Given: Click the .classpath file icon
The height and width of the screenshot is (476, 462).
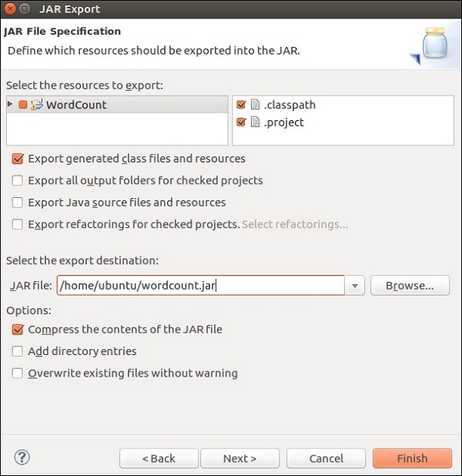Looking at the screenshot, I should point(254,105).
